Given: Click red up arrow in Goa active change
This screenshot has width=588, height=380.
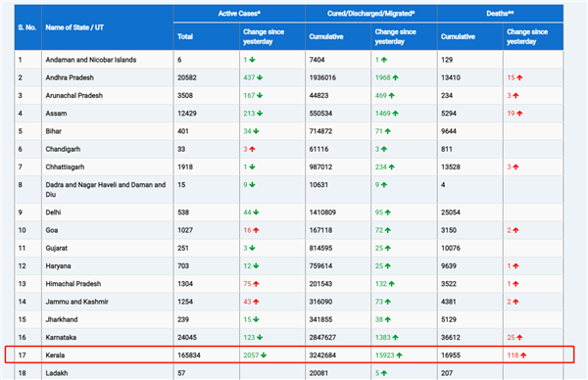Looking at the screenshot, I should click(256, 230).
